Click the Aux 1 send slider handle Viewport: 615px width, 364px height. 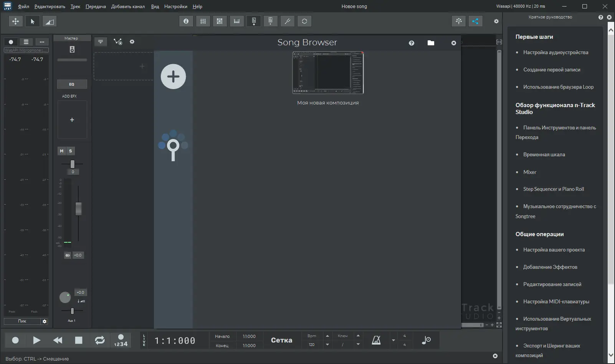point(72,311)
